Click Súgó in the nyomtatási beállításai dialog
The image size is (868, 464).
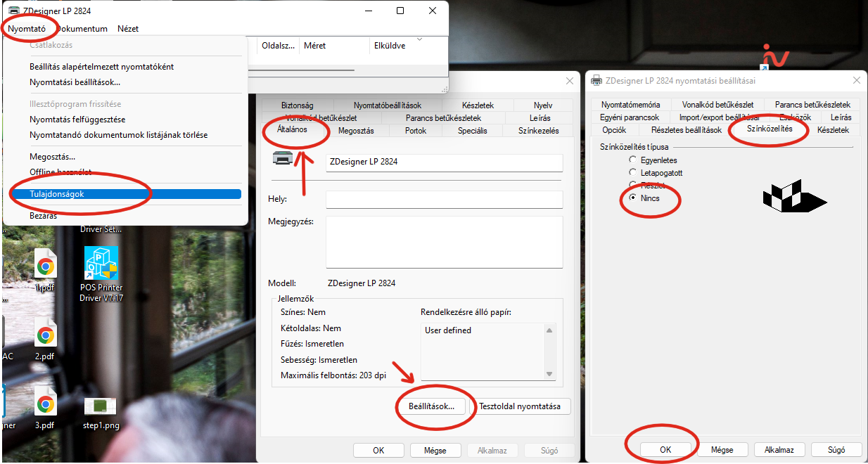[x=836, y=450]
